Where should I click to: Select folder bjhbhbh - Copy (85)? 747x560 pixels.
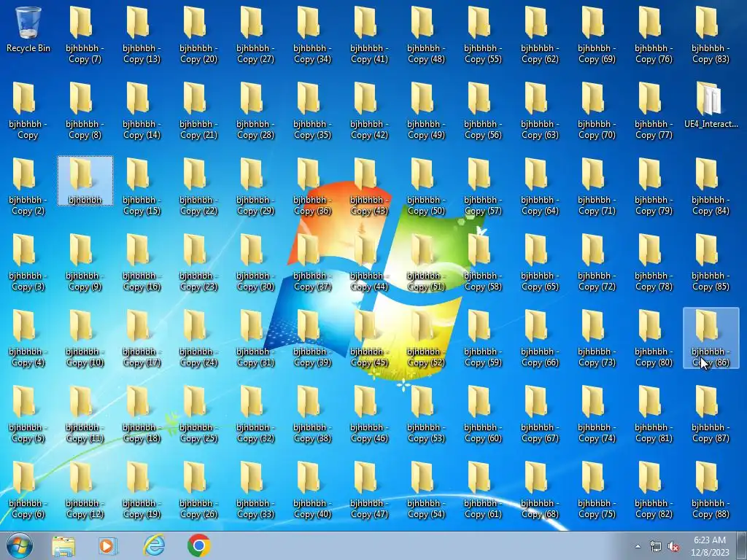(x=711, y=262)
